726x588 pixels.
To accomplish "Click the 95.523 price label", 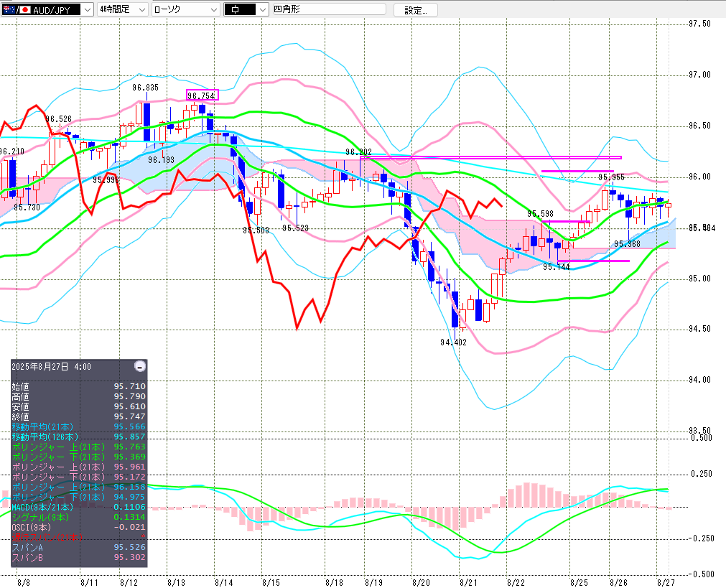I will click(x=295, y=228).
